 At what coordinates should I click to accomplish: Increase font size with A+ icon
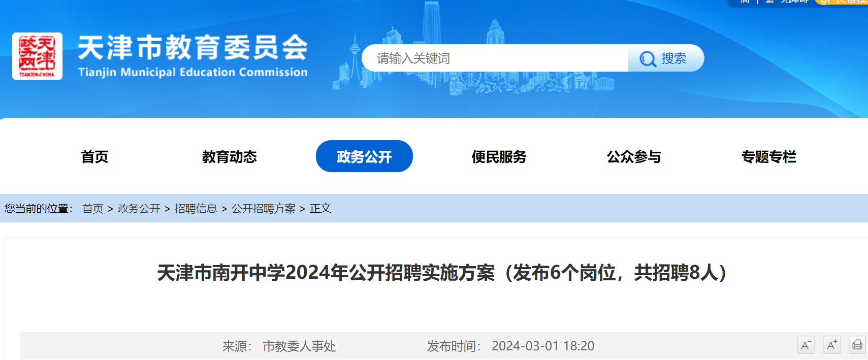tap(831, 345)
